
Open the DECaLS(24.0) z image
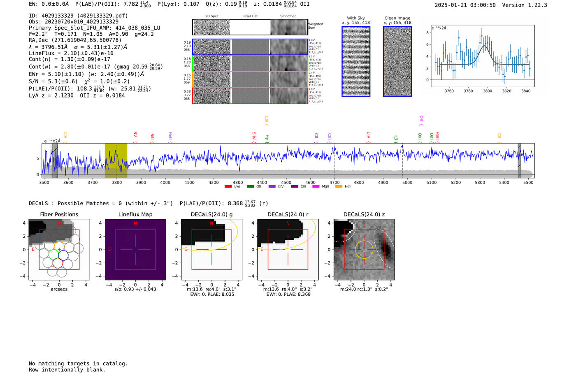point(364,250)
